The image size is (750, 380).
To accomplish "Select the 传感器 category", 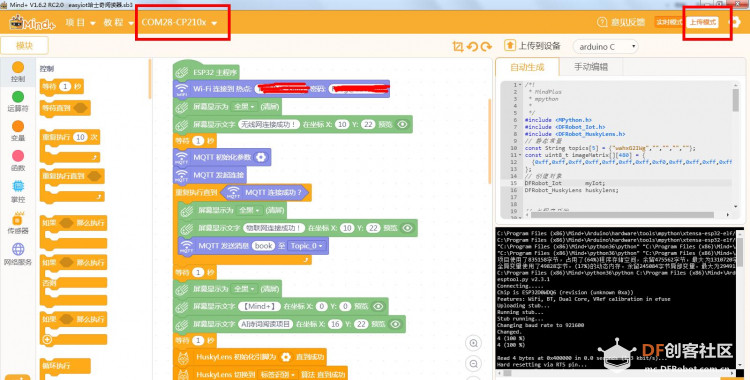I will [18, 223].
